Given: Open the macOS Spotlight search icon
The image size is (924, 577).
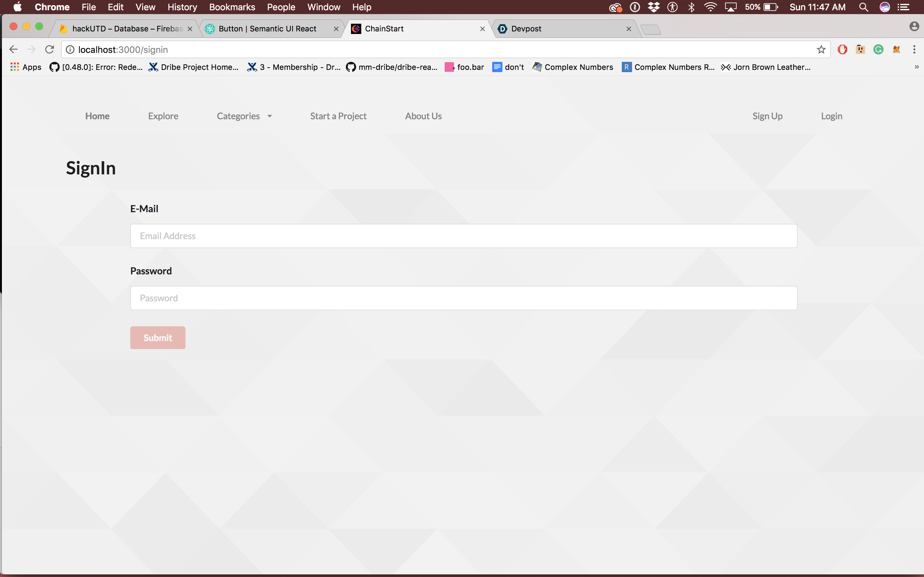Looking at the screenshot, I should coord(864,7).
